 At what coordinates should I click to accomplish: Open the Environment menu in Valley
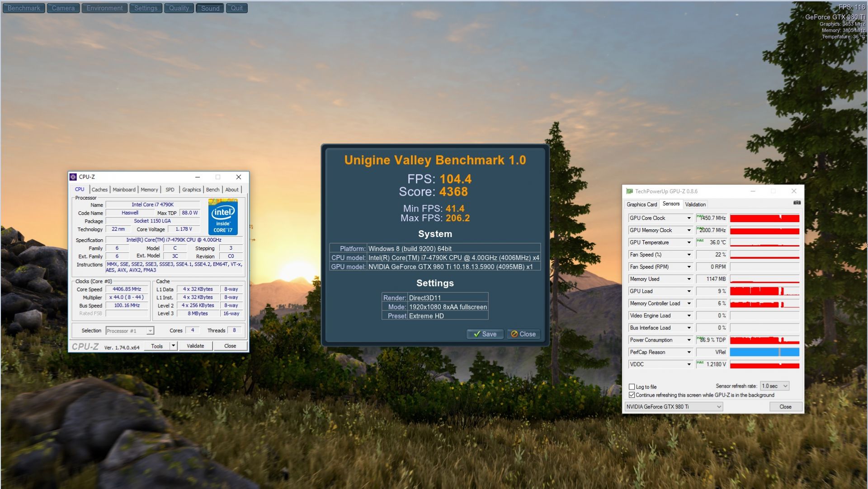(104, 8)
